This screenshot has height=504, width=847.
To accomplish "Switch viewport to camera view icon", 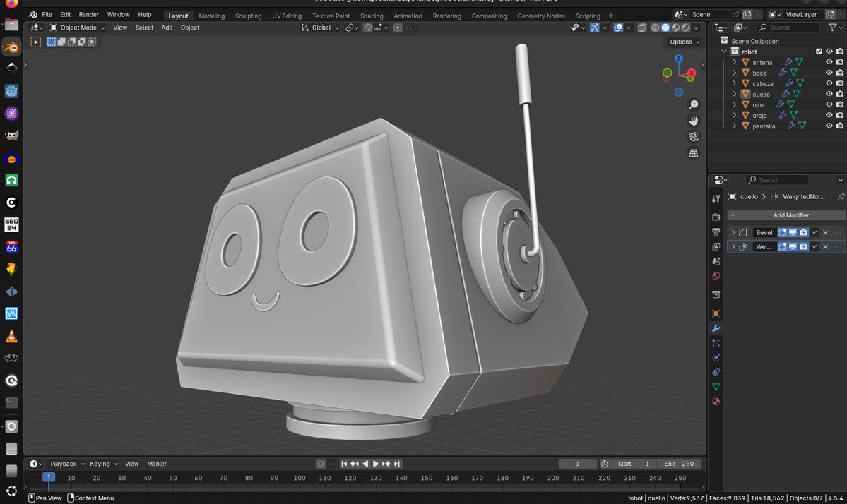I will coord(694,137).
